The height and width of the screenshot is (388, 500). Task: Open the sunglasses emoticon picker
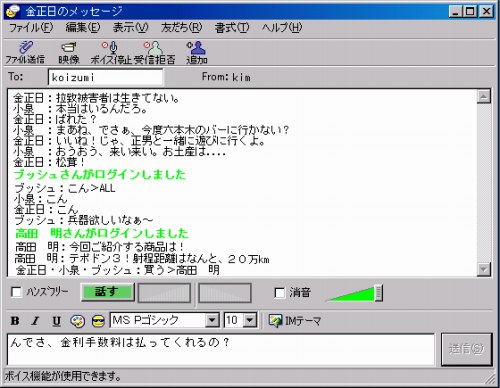(98, 321)
